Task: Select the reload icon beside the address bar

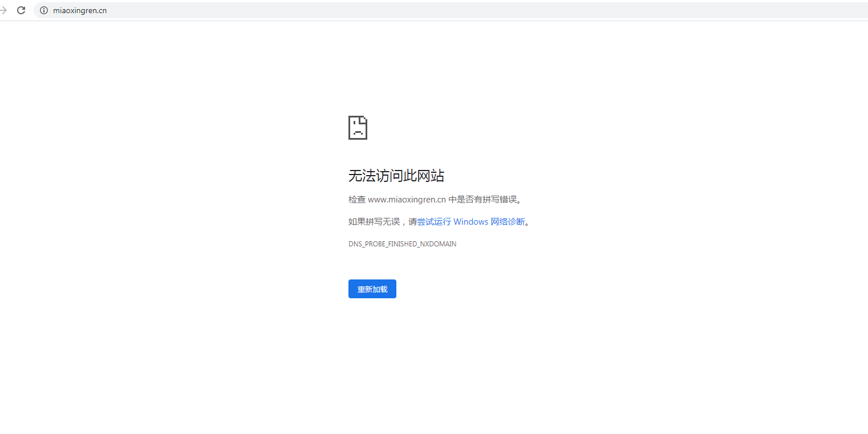Action: 21,10
